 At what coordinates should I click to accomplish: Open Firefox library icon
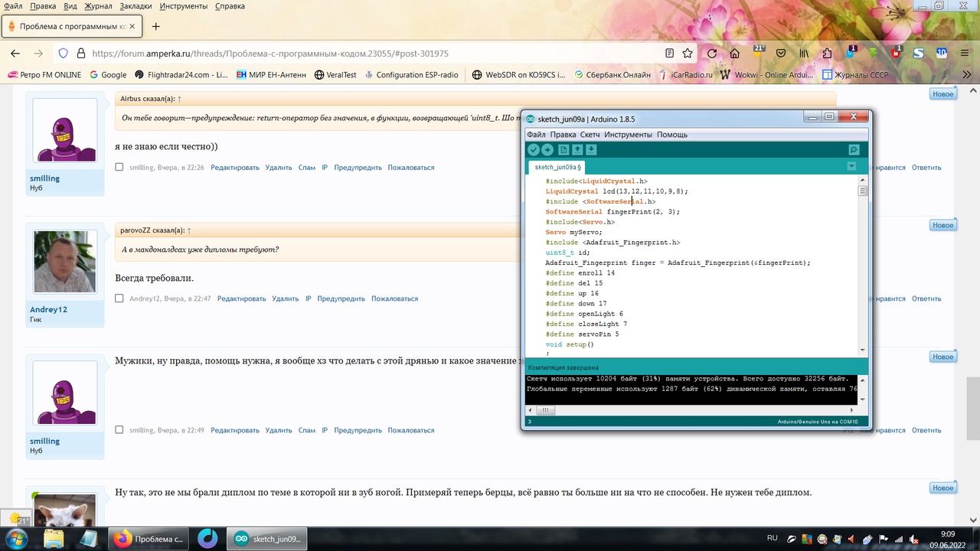point(805,54)
